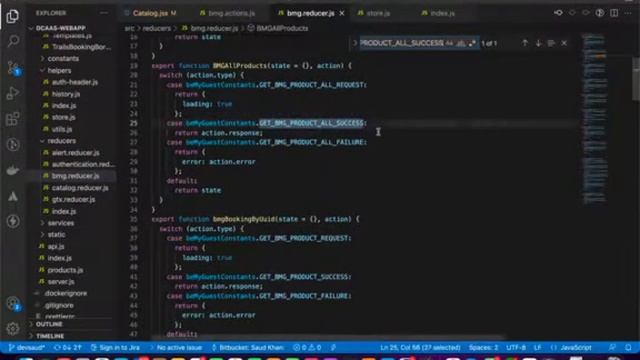Close the find widget
The height and width of the screenshot is (360, 640).
coord(564,43)
